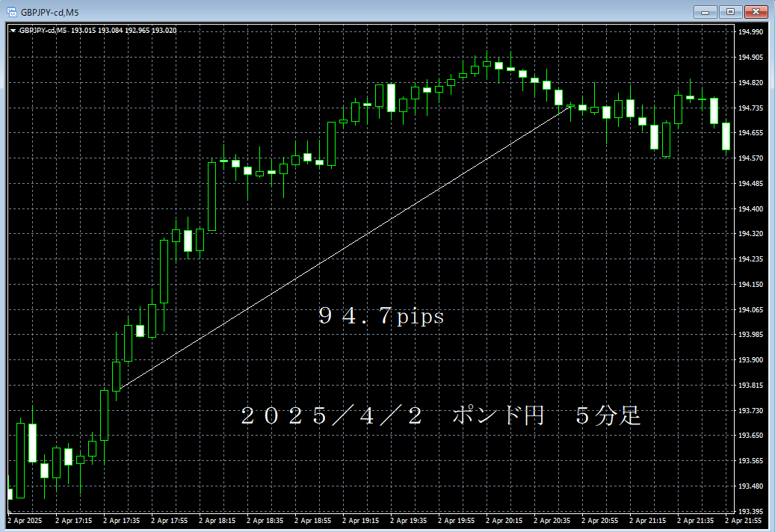Minimize the GBPJPY-cd,M5 chart window
The height and width of the screenshot is (532, 775).
705,12
